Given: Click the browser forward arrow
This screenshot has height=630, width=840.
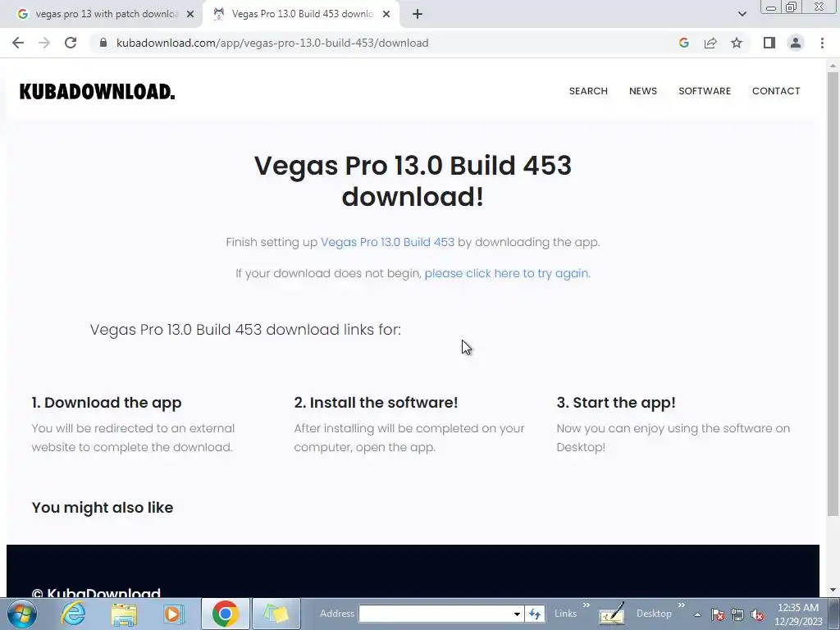Looking at the screenshot, I should [x=44, y=43].
